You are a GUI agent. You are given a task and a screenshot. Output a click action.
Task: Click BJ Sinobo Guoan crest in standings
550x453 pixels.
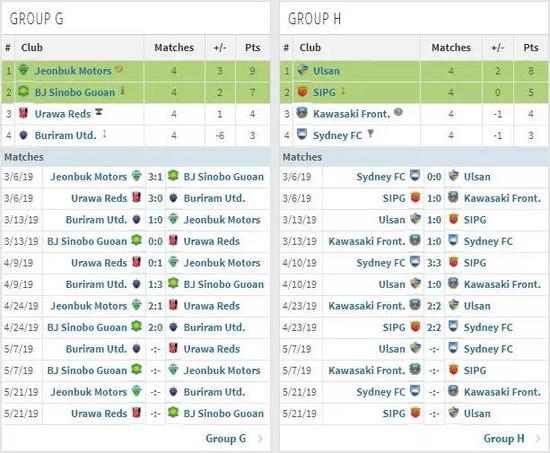[23, 91]
